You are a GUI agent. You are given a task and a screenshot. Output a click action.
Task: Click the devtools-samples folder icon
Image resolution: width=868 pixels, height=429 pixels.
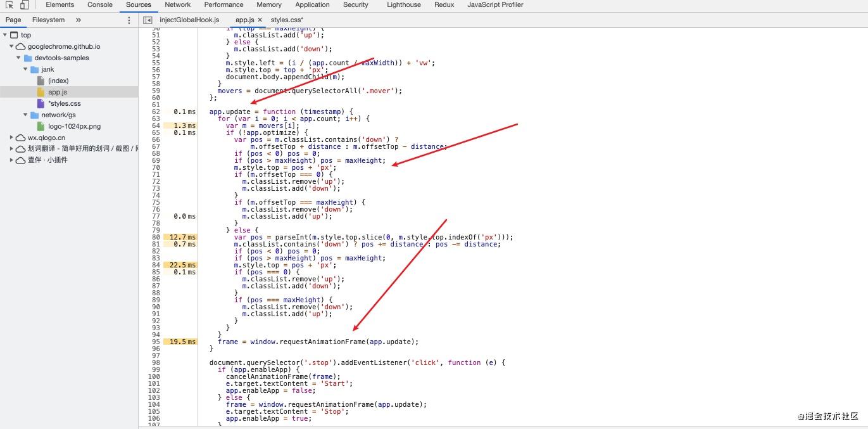point(28,58)
